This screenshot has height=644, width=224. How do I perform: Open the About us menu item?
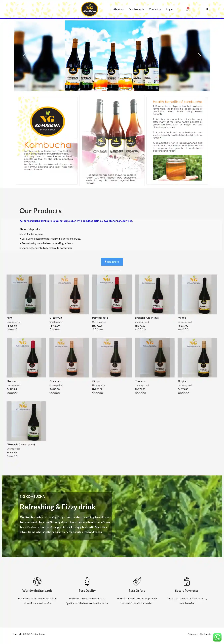tap(118, 9)
